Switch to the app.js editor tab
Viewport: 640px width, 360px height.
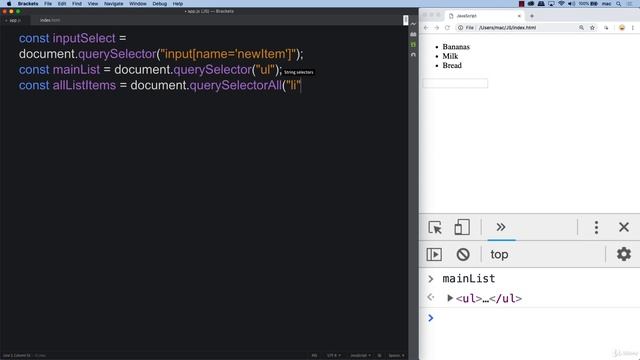pos(14,20)
